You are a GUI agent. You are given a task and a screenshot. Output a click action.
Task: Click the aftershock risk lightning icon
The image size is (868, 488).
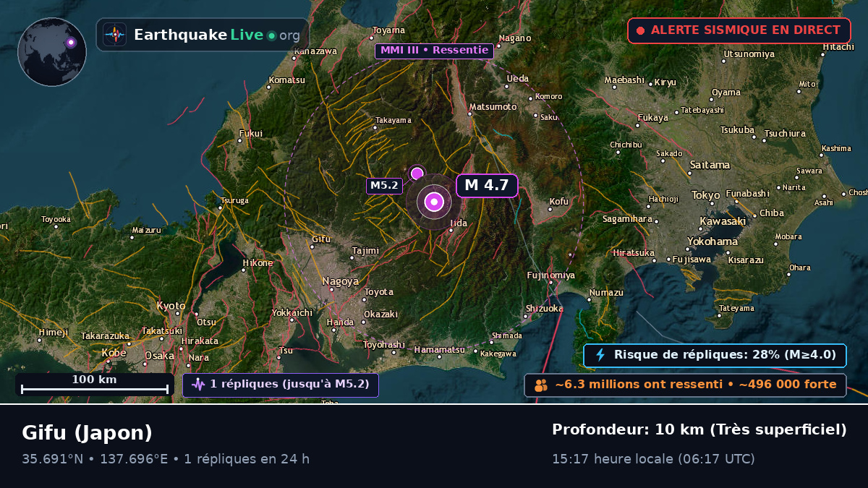click(600, 355)
